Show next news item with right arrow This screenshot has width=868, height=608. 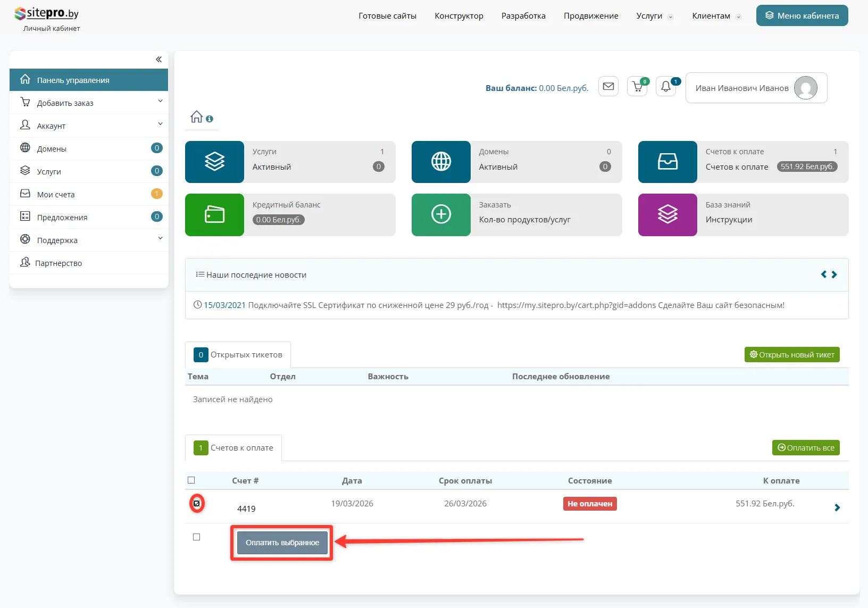(x=834, y=274)
